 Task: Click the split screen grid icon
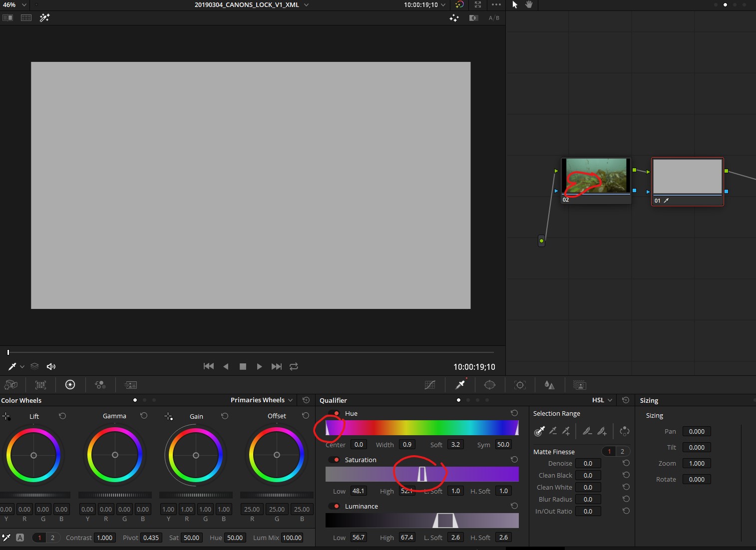point(26,18)
